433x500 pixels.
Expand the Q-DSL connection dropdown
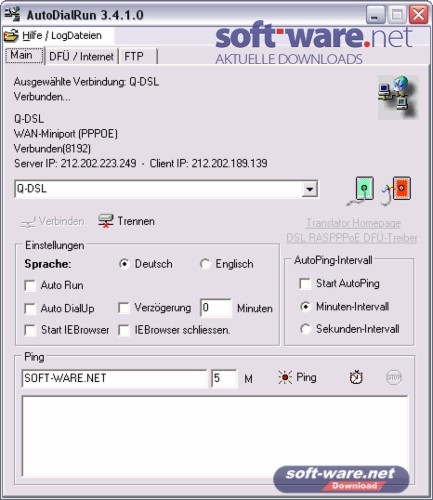click(x=310, y=189)
